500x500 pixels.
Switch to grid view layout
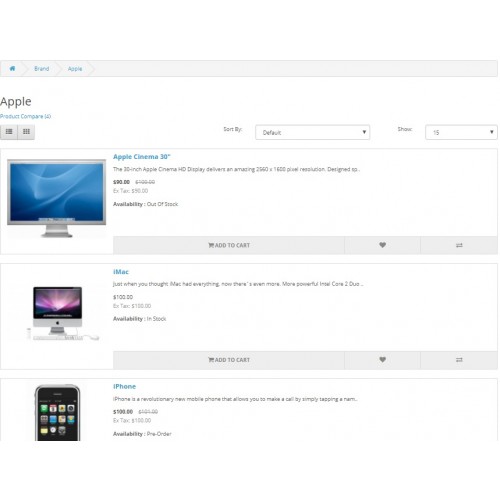[26, 132]
